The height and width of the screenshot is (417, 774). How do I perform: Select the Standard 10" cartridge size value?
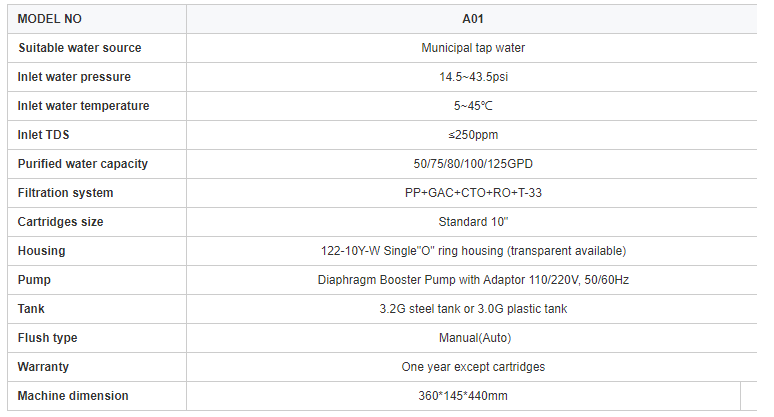pos(473,222)
